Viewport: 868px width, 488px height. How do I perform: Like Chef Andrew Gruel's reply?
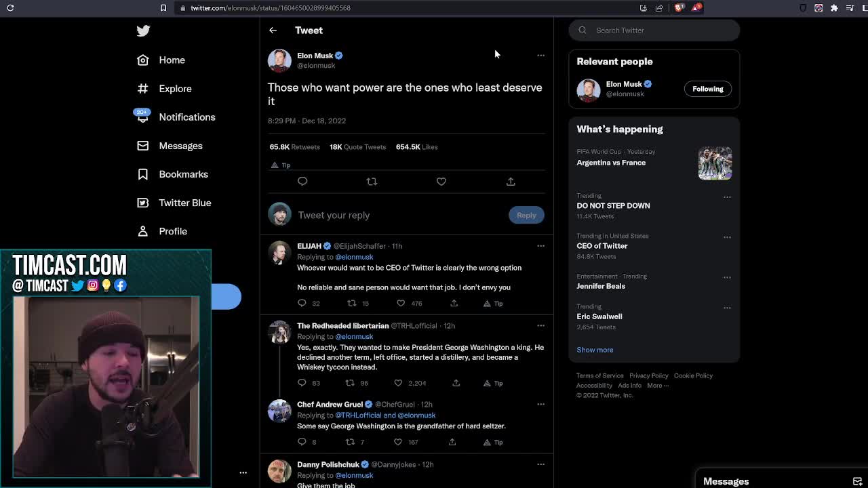tap(398, 442)
